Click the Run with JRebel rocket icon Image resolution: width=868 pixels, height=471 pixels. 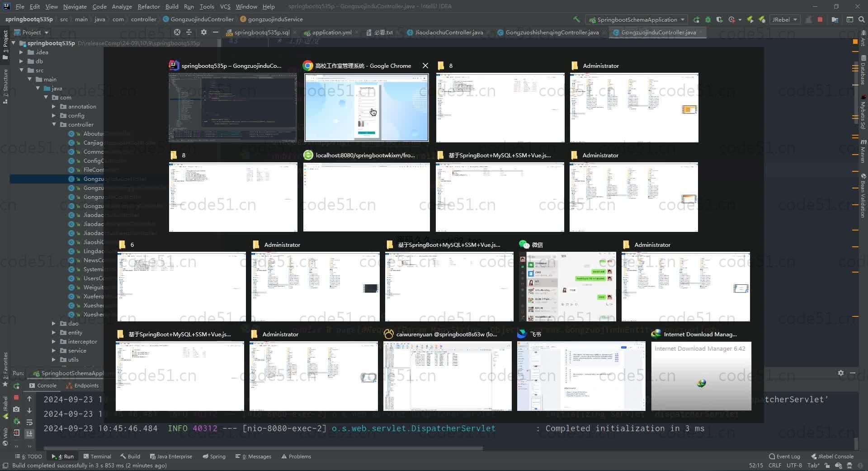coord(750,19)
